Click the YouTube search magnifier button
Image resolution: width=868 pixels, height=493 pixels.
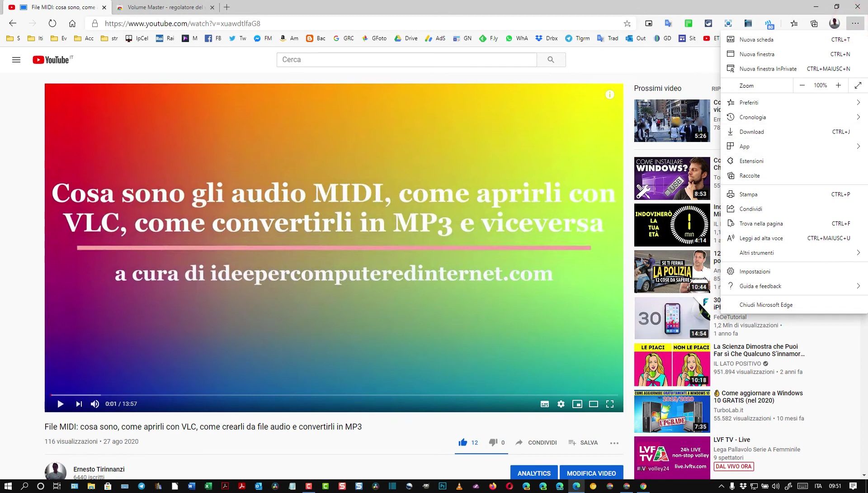tap(551, 60)
